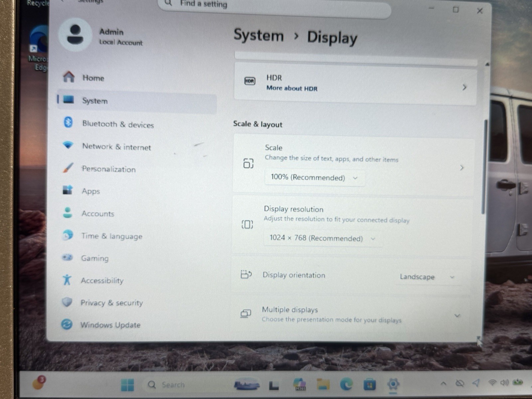
Task: Open the Display resolution dropdown
Action: pos(323,238)
